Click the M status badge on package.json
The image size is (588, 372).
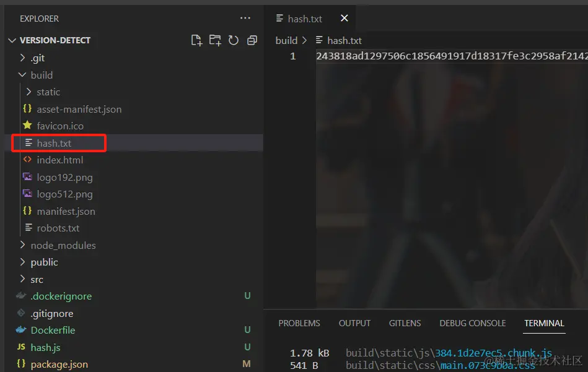coord(247,364)
